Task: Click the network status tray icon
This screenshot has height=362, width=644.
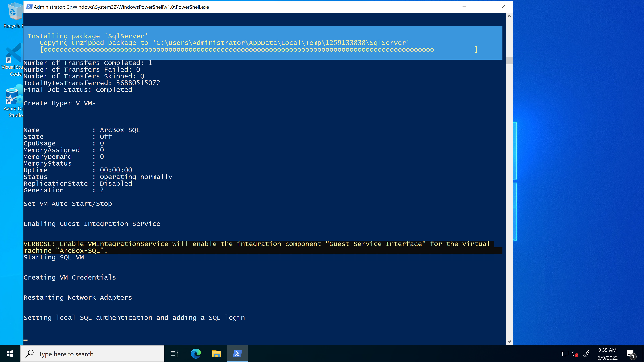Action: pyautogui.click(x=565, y=354)
